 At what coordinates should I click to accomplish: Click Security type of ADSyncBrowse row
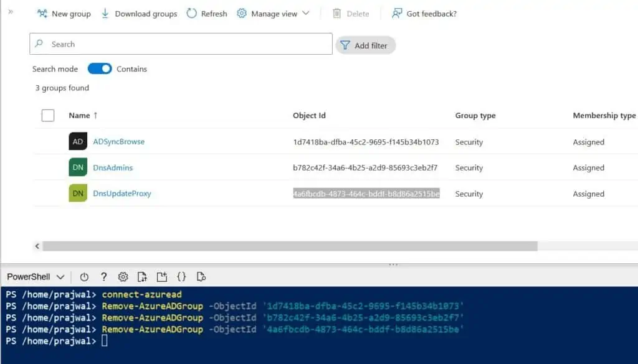point(469,142)
